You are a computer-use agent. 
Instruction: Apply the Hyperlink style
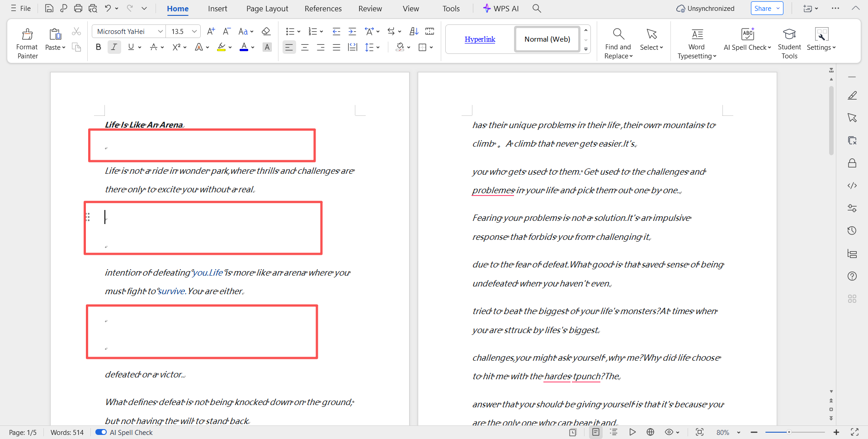click(480, 39)
